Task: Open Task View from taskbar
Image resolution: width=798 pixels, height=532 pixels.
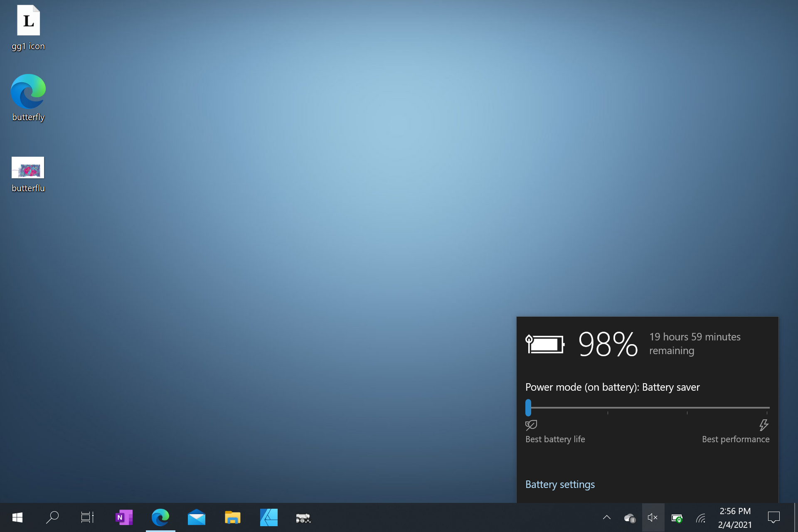Action: pyautogui.click(x=87, y=517)
